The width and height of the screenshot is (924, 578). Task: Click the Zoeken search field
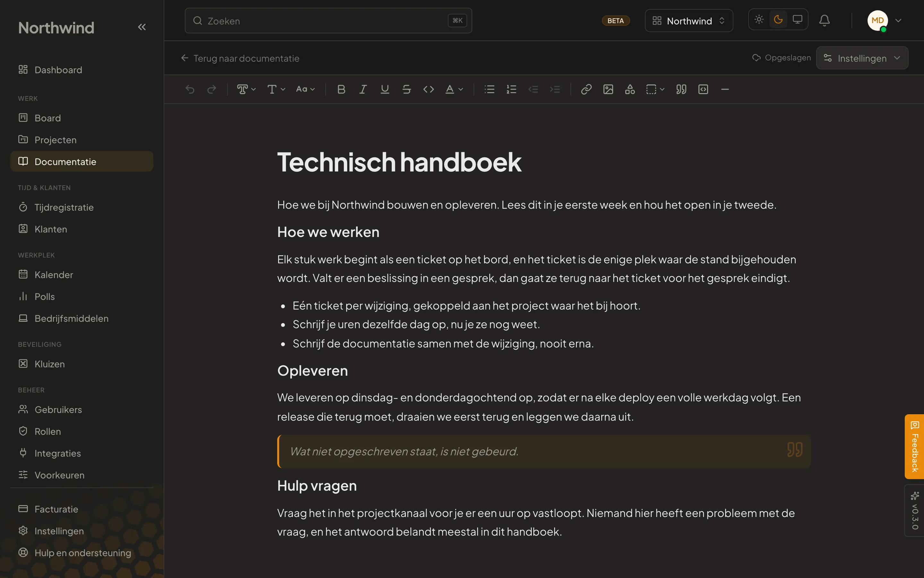(x=328, y=21)
